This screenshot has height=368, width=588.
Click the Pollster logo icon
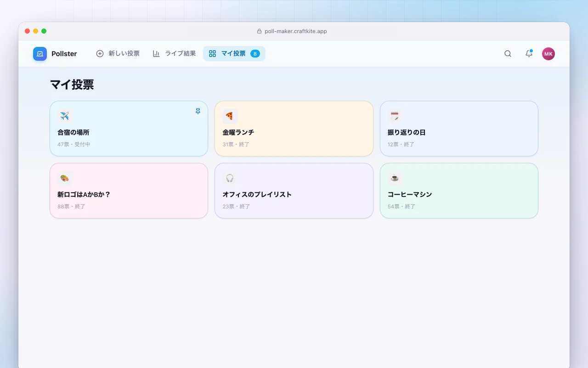(40, 54)
